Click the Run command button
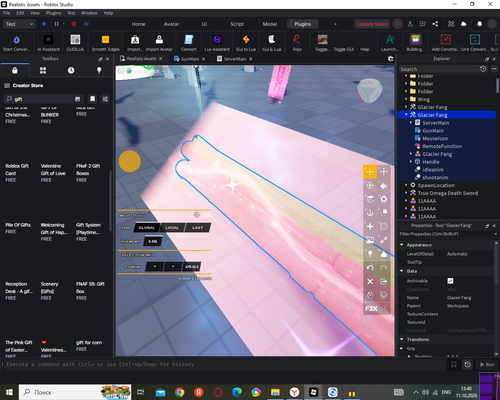 click(x=487, y=364)
